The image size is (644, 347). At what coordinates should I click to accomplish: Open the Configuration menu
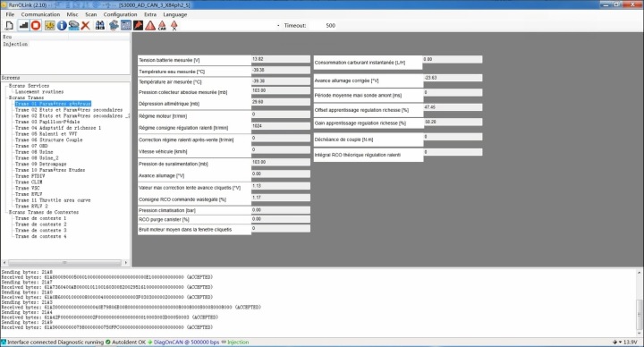(x=120, y=14)
